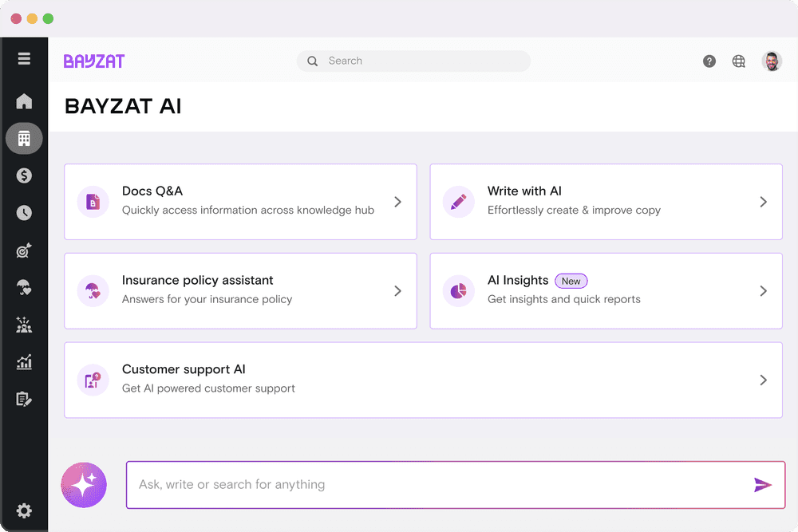Image resolution: width=798 pixels, height=532 pixels.
Task: Open the globe language selector
Action: (739, 61)
